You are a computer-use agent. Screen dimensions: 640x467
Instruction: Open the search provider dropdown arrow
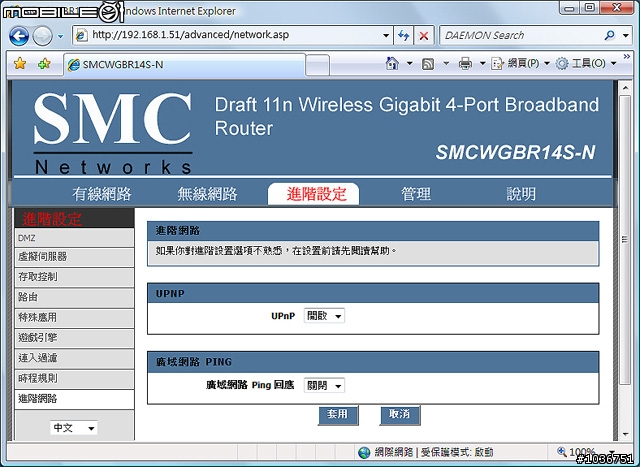(626, 36)
